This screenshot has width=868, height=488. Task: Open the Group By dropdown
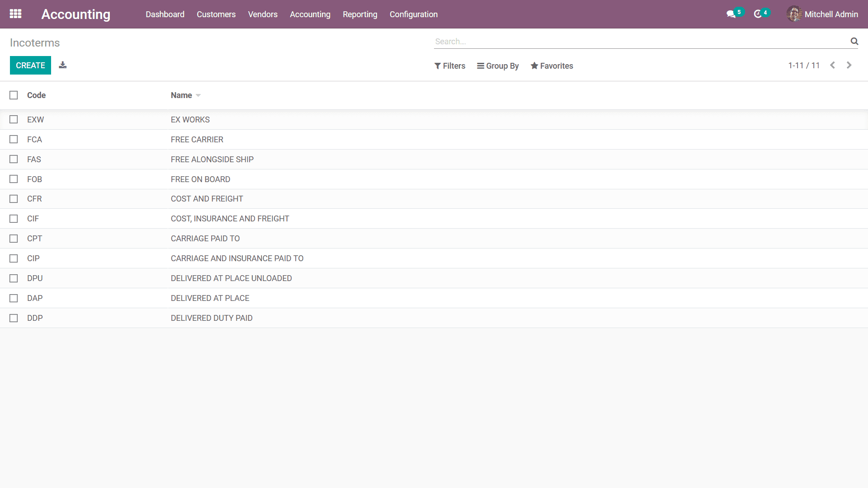498,66
